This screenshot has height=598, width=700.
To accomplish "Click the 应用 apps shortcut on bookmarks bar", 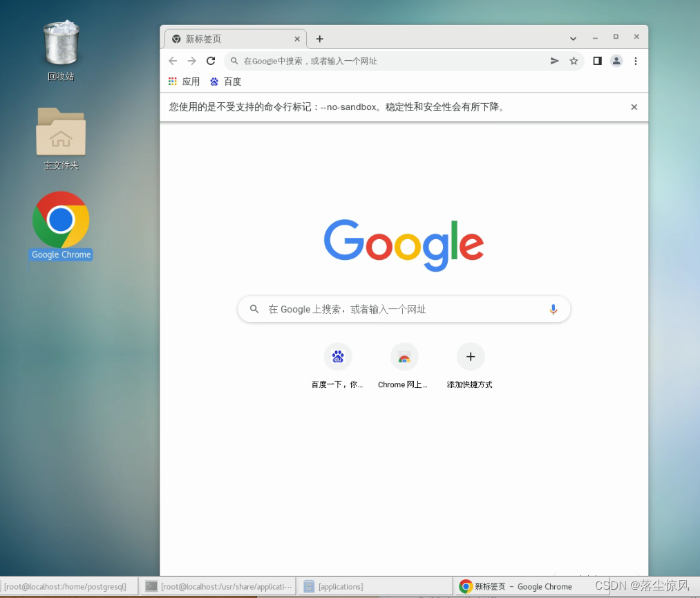I will pos(183,82).
